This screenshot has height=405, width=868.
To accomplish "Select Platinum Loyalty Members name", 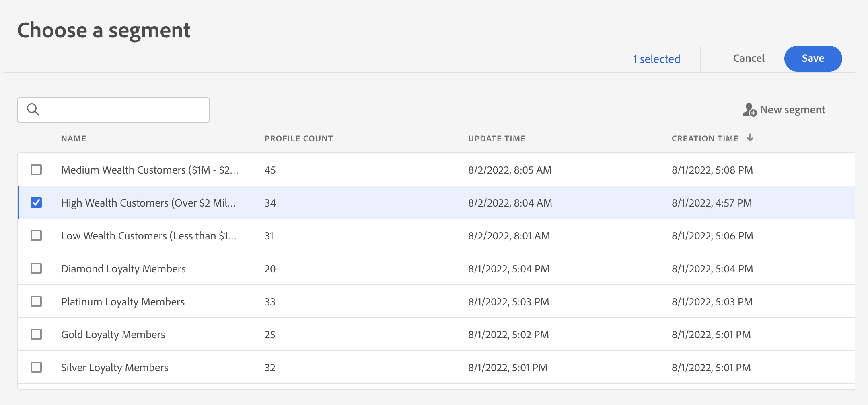I will [123, 302].
